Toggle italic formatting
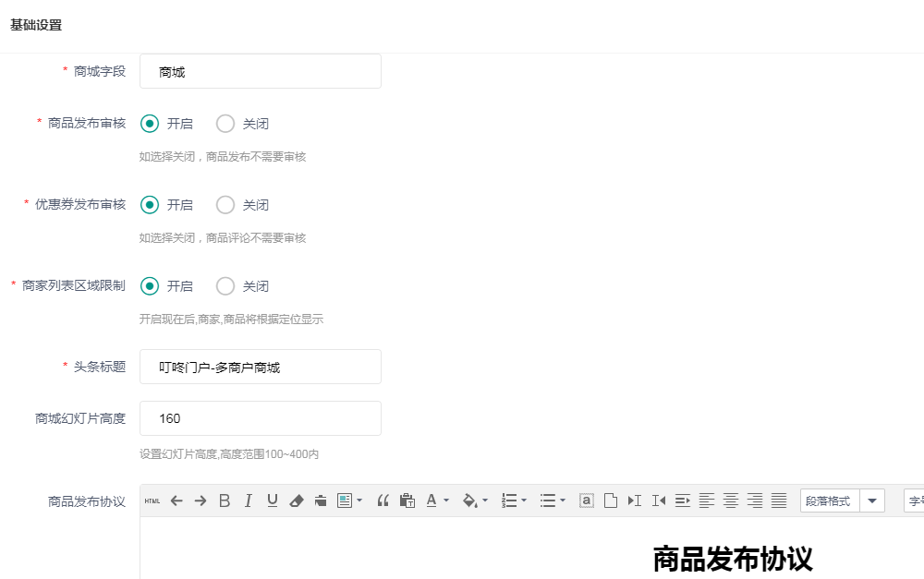Image resolution: width=924 pixels, height=579 pixels. click(x=248, y=501)
